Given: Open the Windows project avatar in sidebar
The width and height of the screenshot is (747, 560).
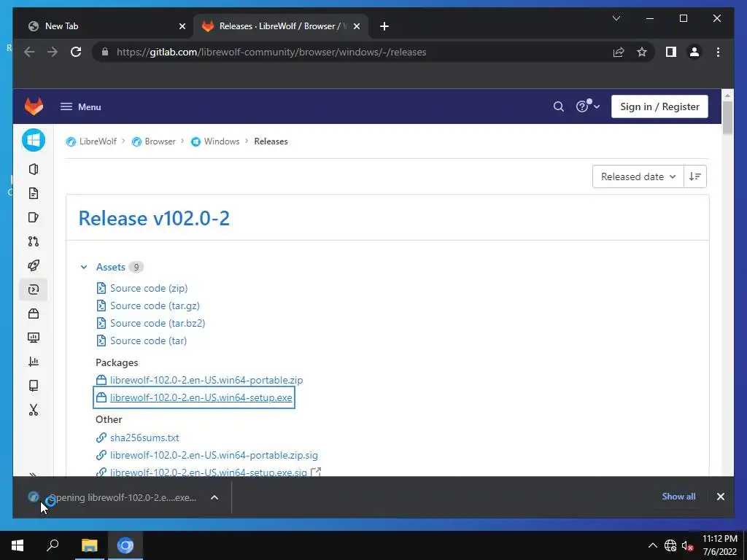Looking at the screenshot, I should pyautogui.click(x=34, y=140).
